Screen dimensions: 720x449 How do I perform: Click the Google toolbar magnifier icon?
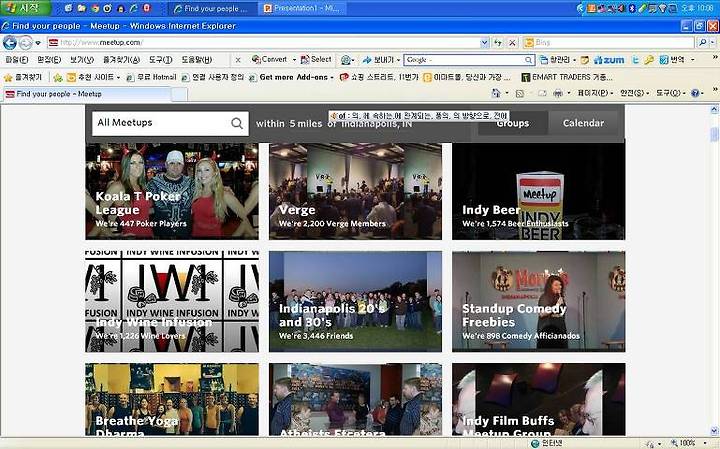click(529, 60)
